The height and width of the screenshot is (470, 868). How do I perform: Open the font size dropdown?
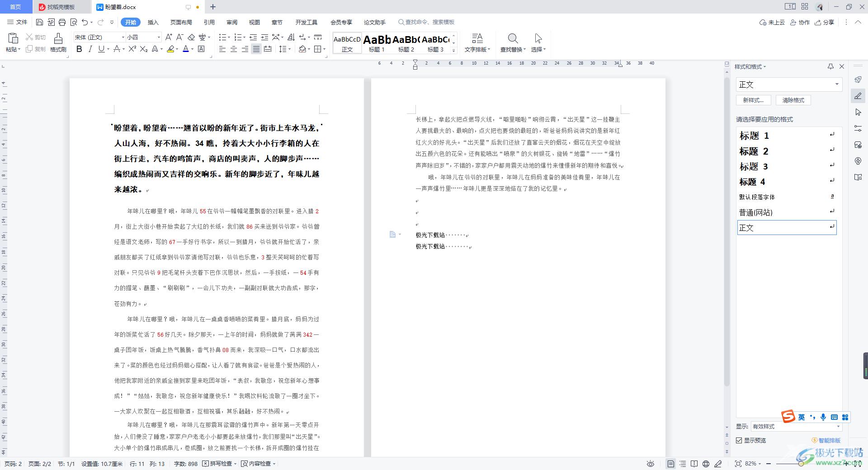158,37
